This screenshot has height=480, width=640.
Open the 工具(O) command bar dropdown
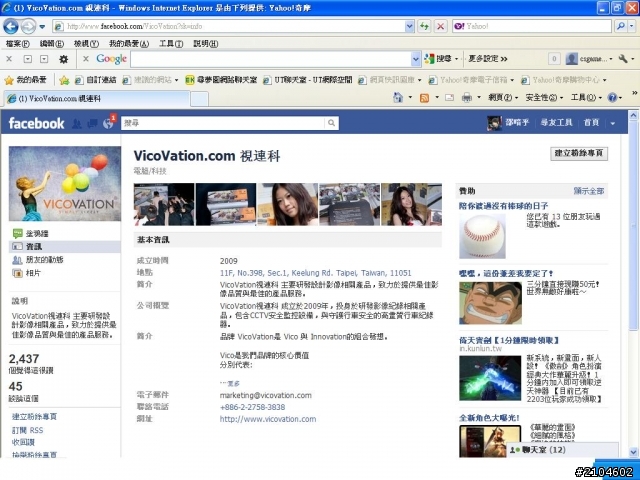click(x=586, y=98)
